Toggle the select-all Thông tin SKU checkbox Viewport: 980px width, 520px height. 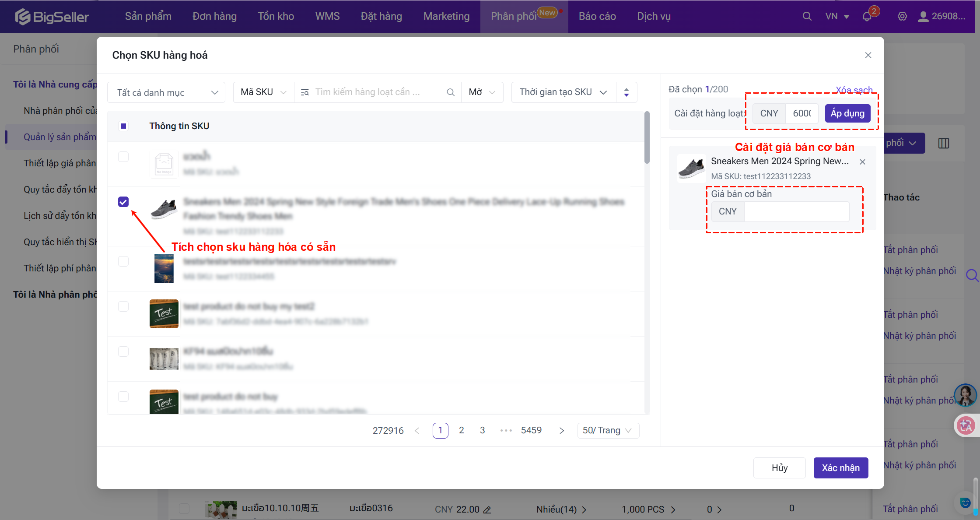coord(123,126)
